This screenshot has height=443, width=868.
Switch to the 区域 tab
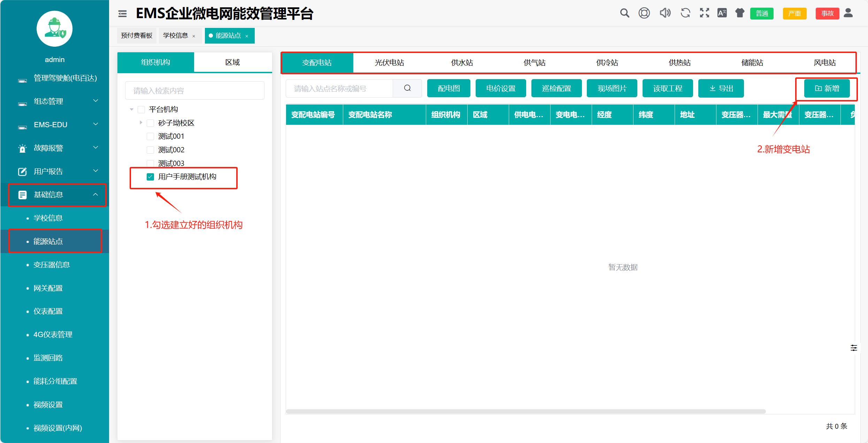tap(232, 62)
